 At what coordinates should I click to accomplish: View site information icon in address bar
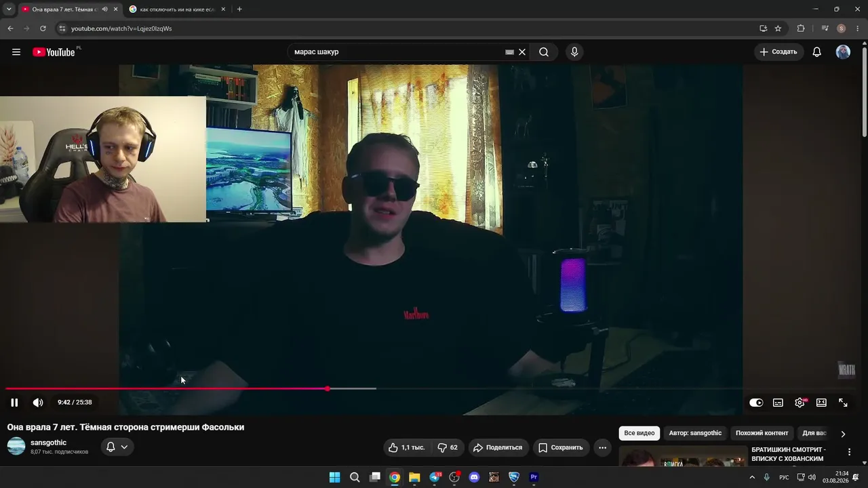point(62,28)
